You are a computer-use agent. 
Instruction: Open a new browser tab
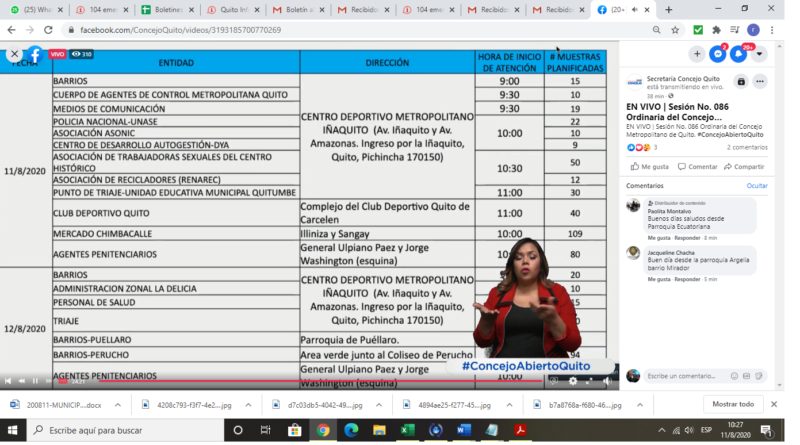[668, 9]
